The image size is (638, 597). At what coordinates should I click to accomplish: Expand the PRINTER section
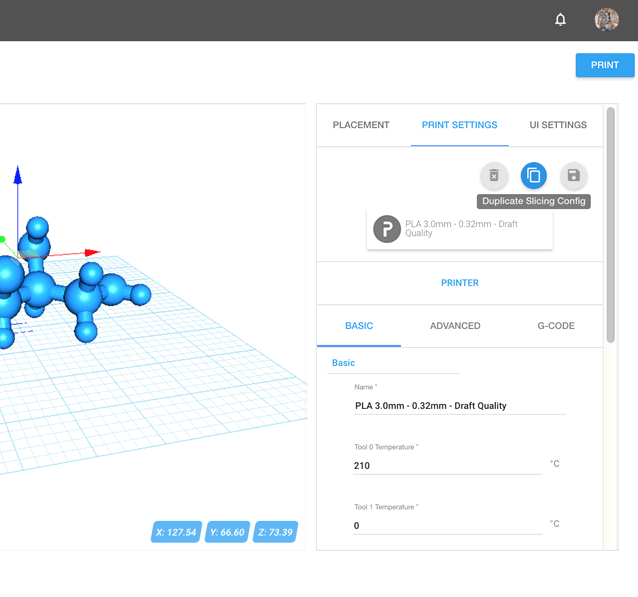pos(460,283)
